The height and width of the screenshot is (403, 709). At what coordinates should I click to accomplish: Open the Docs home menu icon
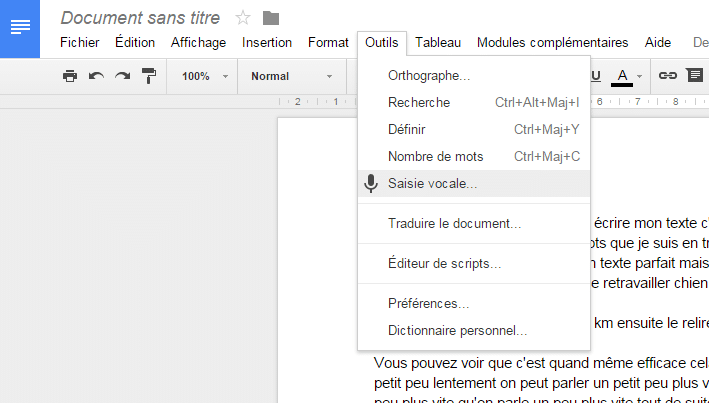tap(20, 27)
